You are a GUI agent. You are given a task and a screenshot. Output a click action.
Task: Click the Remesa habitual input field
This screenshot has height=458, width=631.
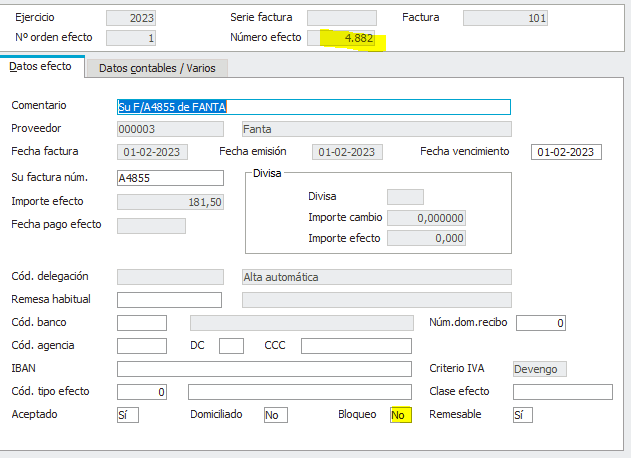(x=169, y=300)
